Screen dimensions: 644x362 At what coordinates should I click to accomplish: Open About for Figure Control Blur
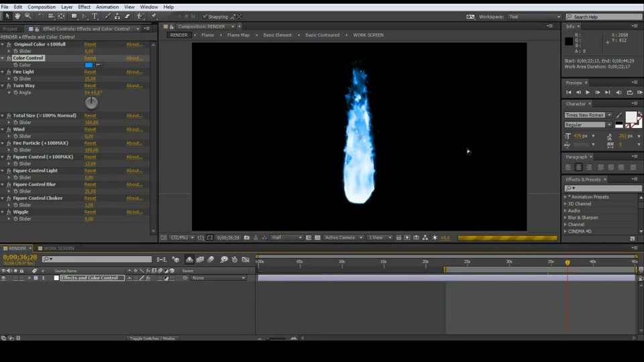(x=134, y=184)
